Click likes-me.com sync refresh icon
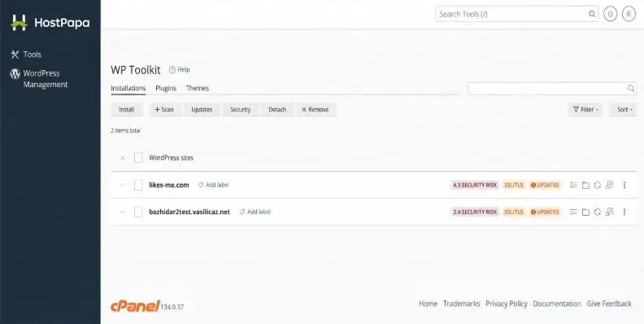Screen dimensions: 644x324 tap(598, 185)
